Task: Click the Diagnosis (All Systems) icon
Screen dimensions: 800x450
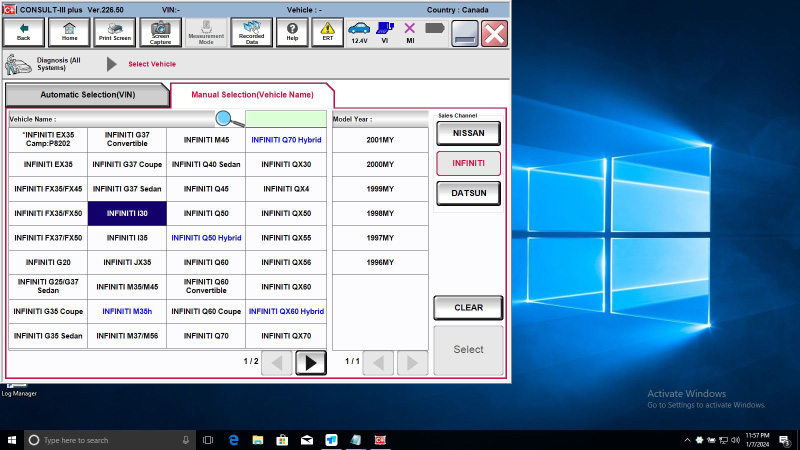Action: tap(18, 64)
